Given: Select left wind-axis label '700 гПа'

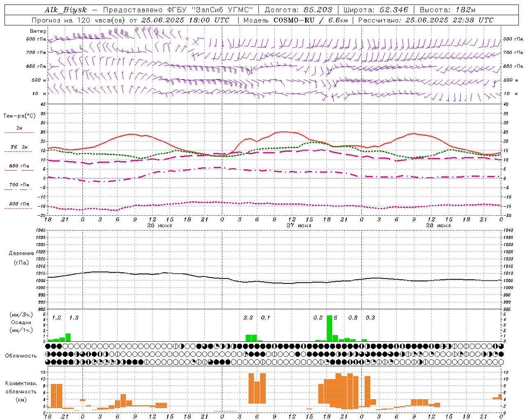Looking at the screenshot, I should click(36, 52).
